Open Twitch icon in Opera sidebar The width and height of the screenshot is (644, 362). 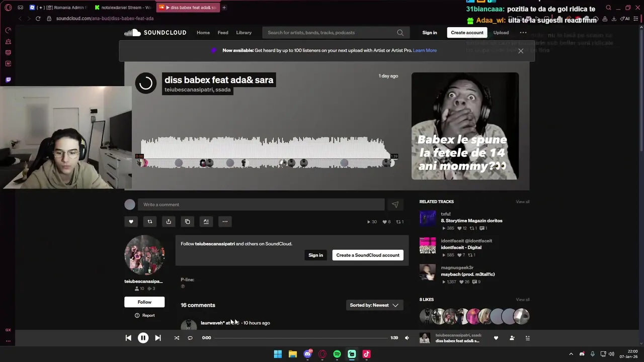tap(8, 79)
